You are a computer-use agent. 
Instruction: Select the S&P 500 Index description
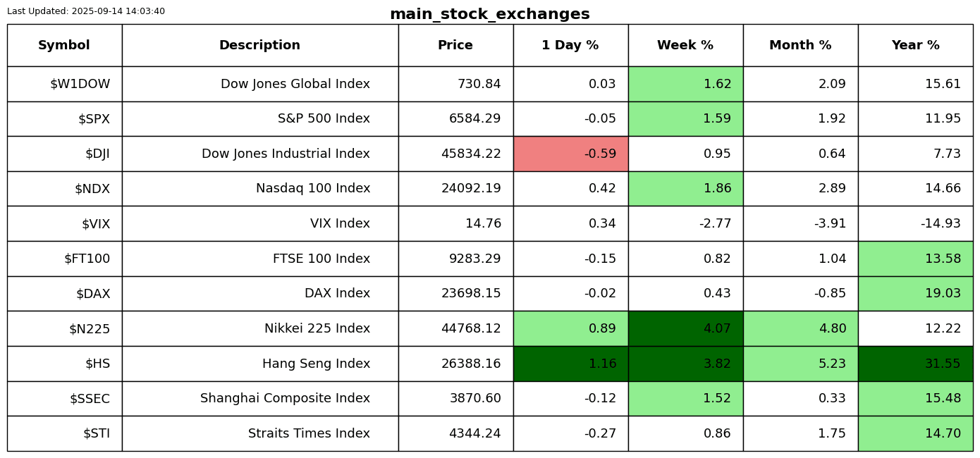324,119
